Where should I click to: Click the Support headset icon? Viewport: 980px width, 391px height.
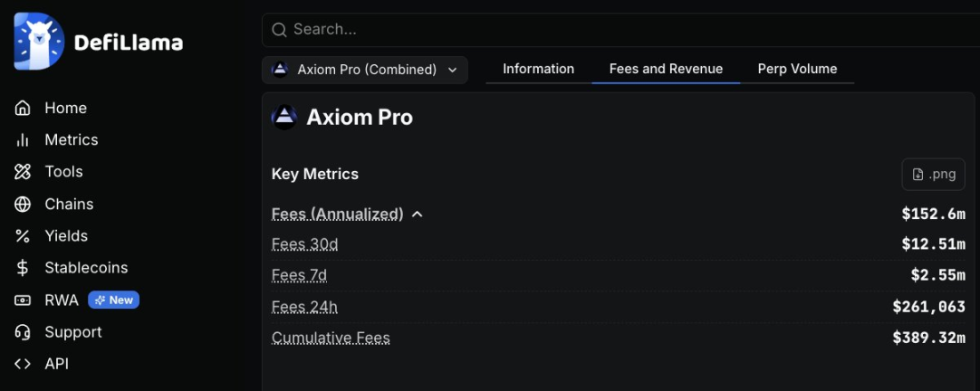click(24, 332)
